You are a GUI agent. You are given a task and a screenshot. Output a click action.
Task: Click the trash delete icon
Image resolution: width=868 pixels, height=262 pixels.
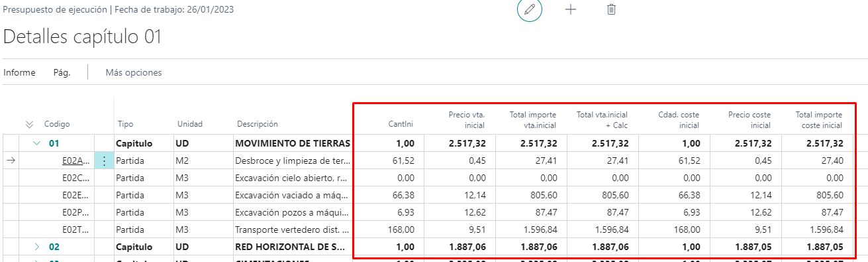click(611, 9)
